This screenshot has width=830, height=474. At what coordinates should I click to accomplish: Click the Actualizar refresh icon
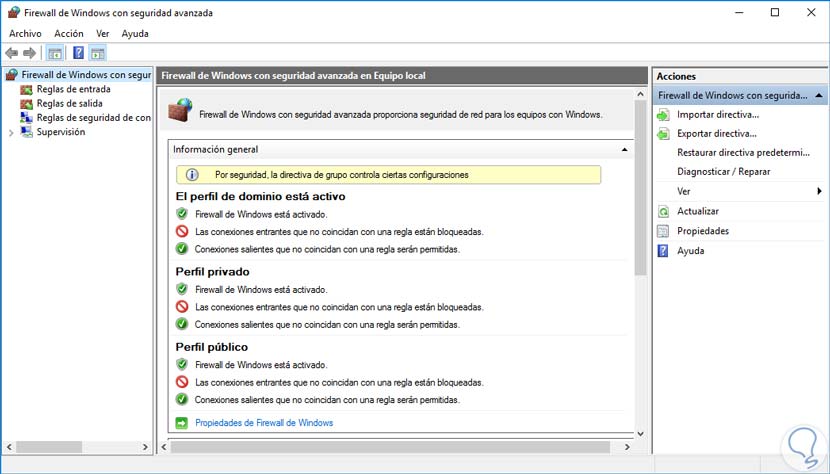[663, 211]
